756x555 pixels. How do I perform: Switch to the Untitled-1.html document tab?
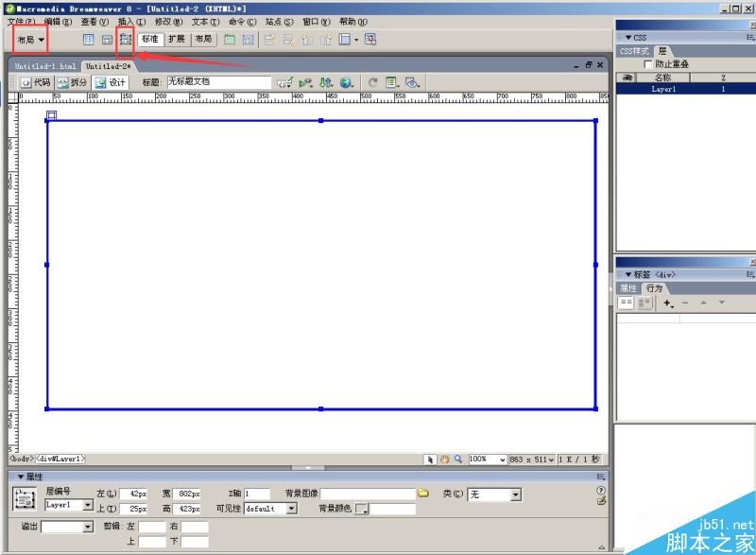pyautogui.click(x=44, y=67)
